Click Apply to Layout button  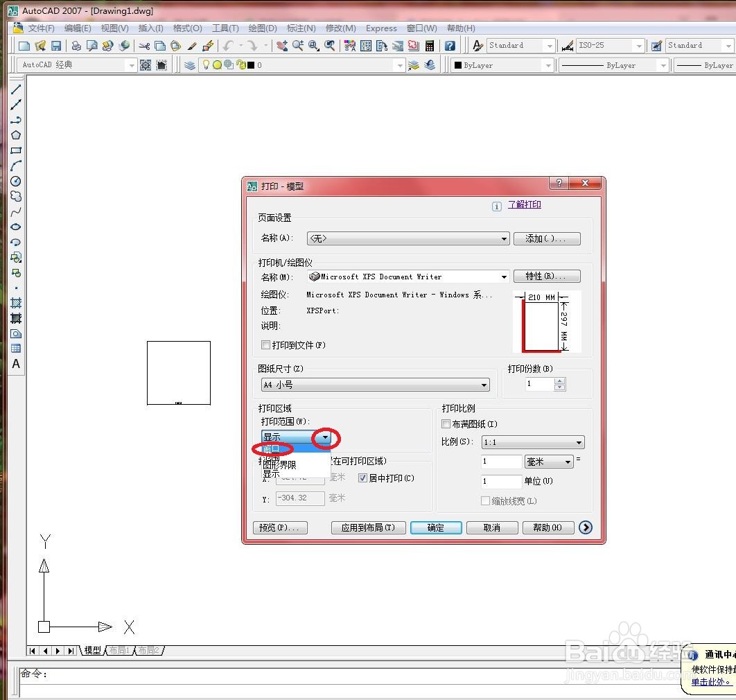(x=368, y=527)
